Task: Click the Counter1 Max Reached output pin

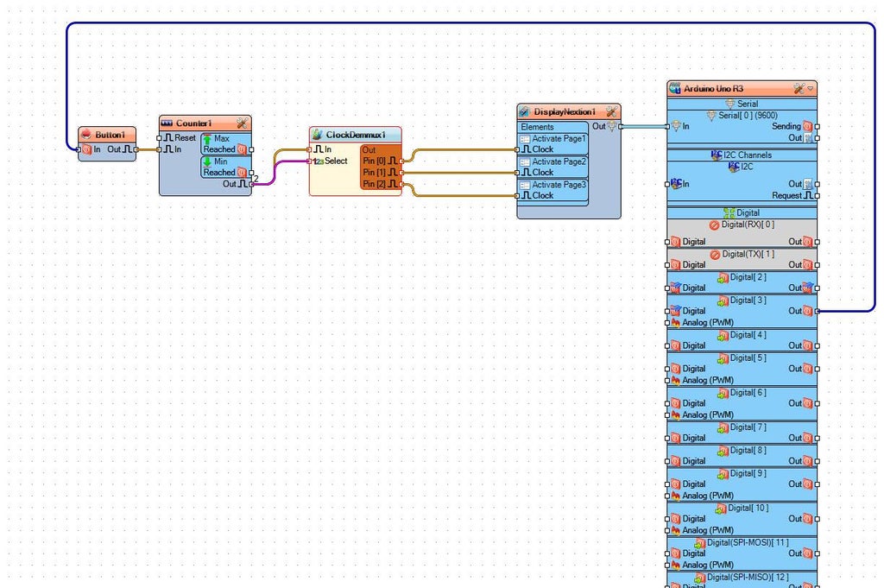Action: point(251,149)
